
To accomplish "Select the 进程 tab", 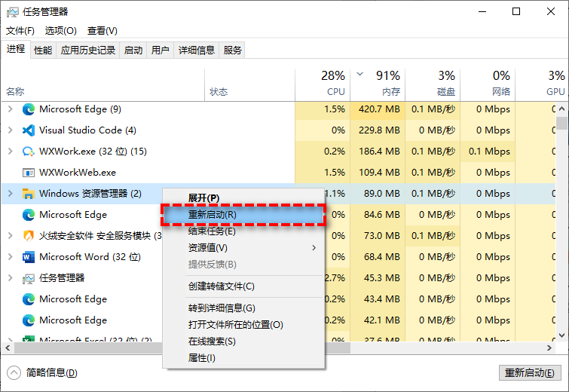I will (16, 49).
